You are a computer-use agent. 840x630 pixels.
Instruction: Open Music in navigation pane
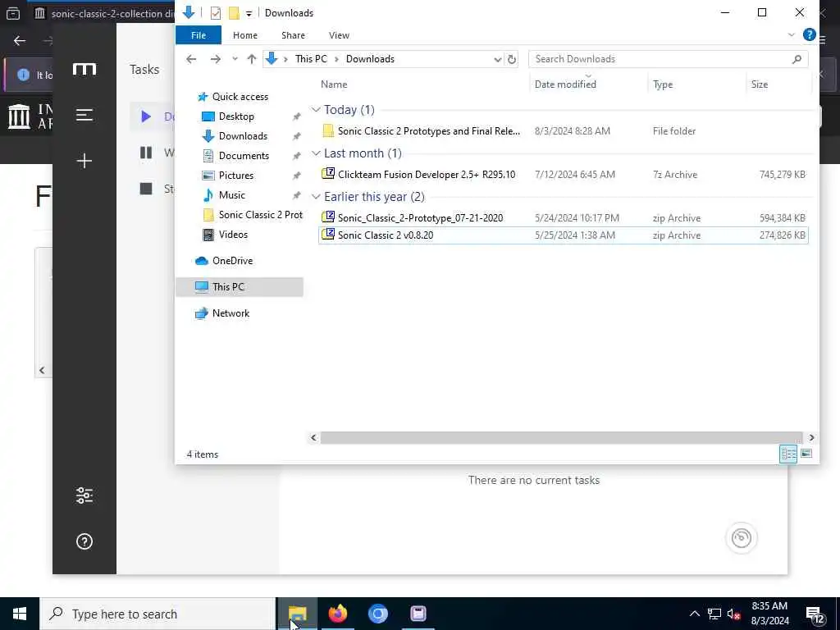(231, 195)
